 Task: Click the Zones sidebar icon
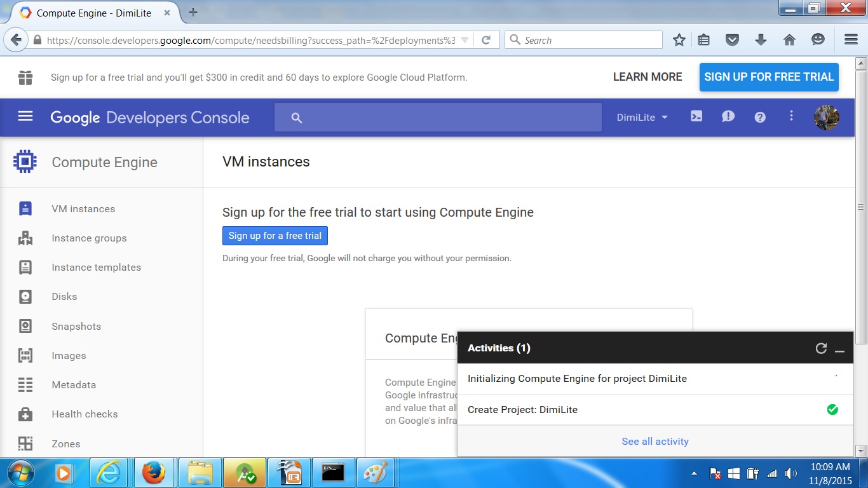tap(25, 444)
